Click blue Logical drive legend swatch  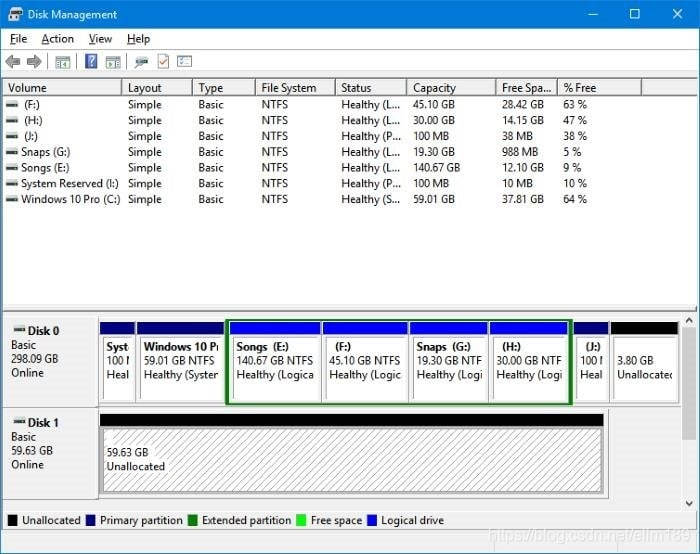(x=372, y=521)
